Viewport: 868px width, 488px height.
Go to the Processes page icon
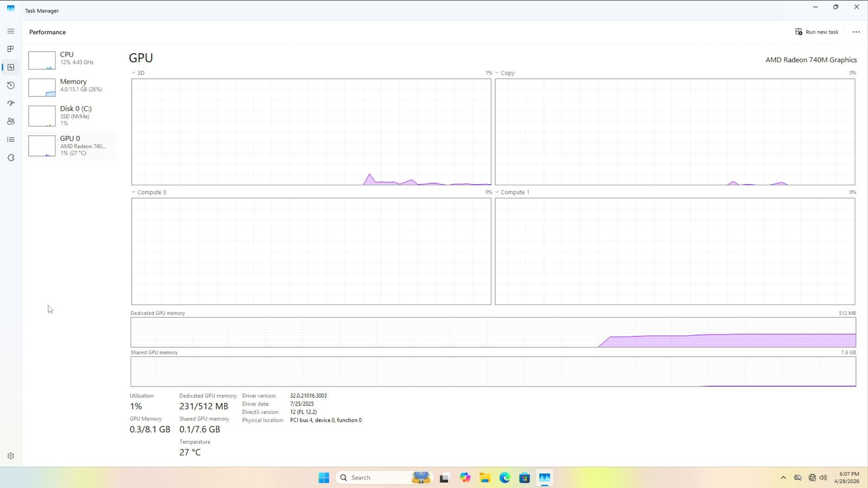click(x=10, y=49)
